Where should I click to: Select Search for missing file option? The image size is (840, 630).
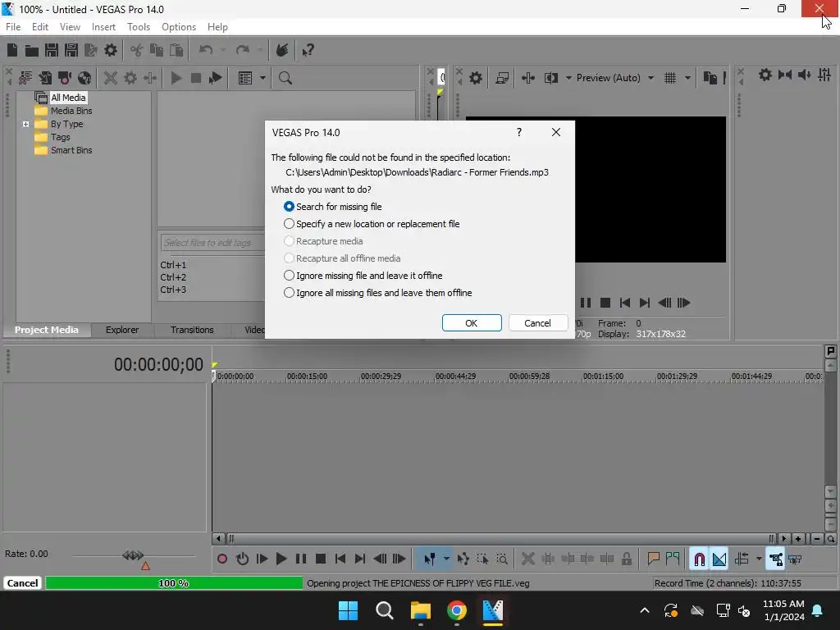coord(332,207)
